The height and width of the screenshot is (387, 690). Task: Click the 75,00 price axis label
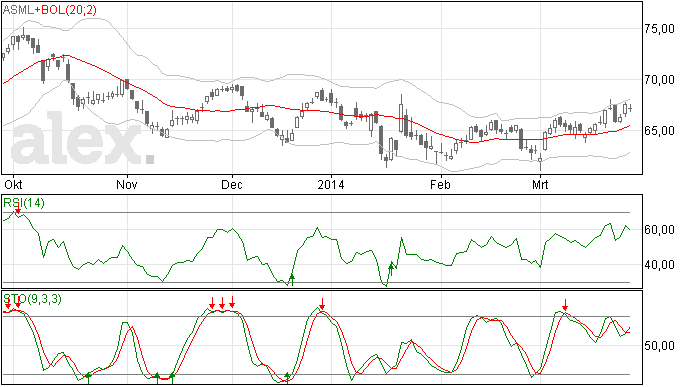tap(659, 29)
